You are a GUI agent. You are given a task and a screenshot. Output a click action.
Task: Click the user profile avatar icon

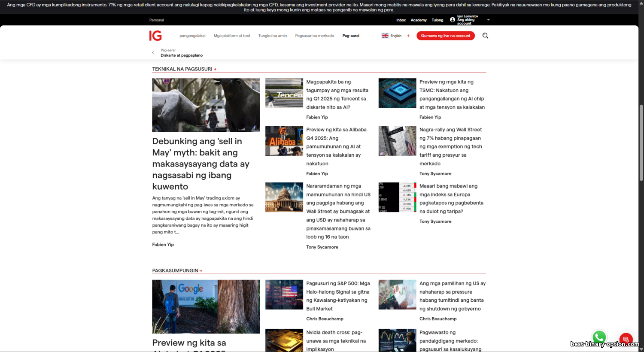point(453,20)
